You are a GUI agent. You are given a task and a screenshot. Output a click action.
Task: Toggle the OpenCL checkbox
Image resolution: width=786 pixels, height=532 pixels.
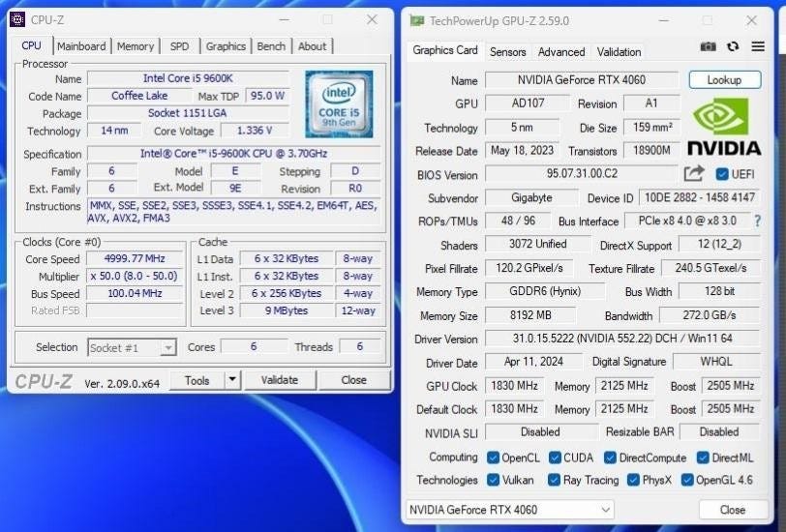pos(494,458)
